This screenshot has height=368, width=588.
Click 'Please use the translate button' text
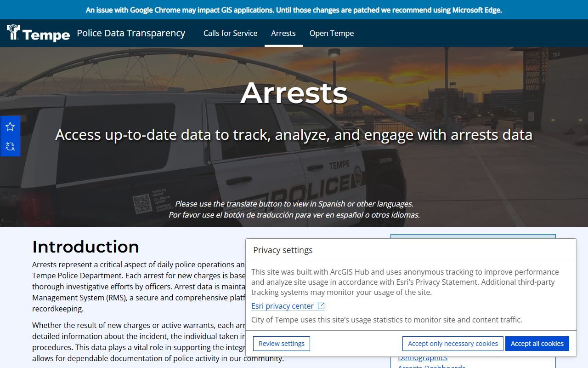pyautogui.click(x=294, y=204)
